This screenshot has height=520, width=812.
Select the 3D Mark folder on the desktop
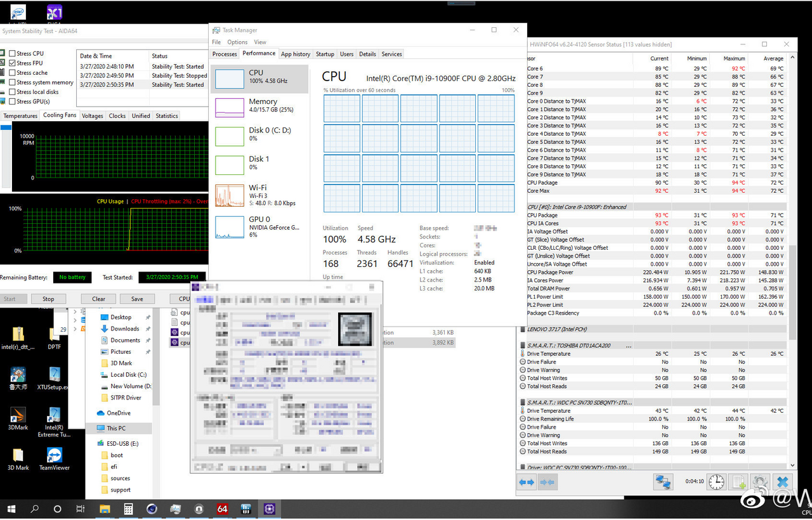point(18,459)
